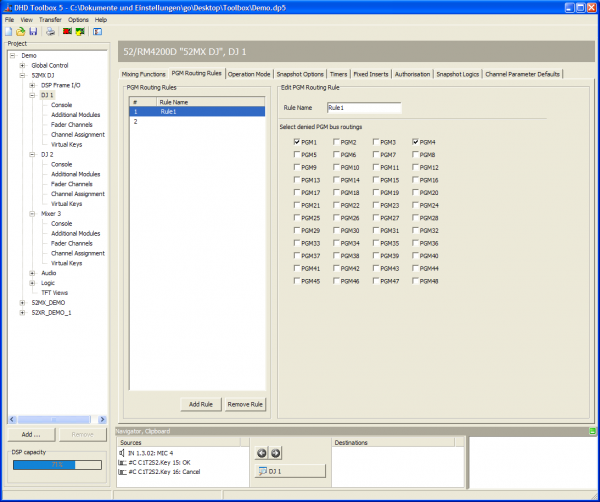This screenshot has width=600, height=502.
Task: Click the Key 16: Cancel source icon
Action: point(122,472)
